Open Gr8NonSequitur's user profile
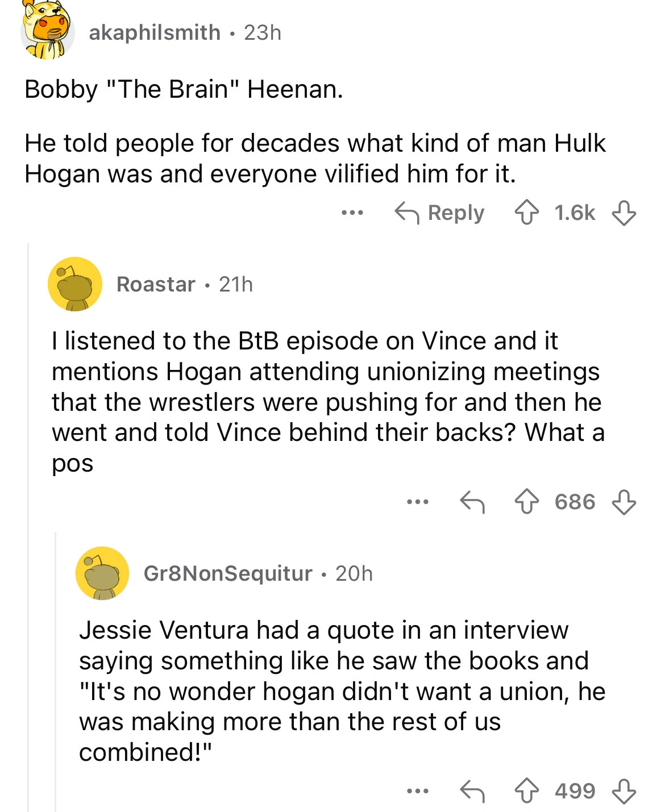 228,573
